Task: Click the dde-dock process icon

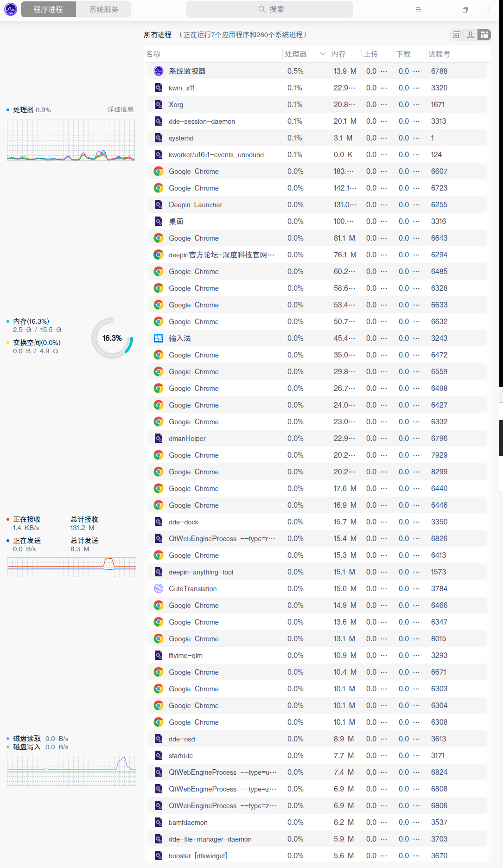Action: 159,522
